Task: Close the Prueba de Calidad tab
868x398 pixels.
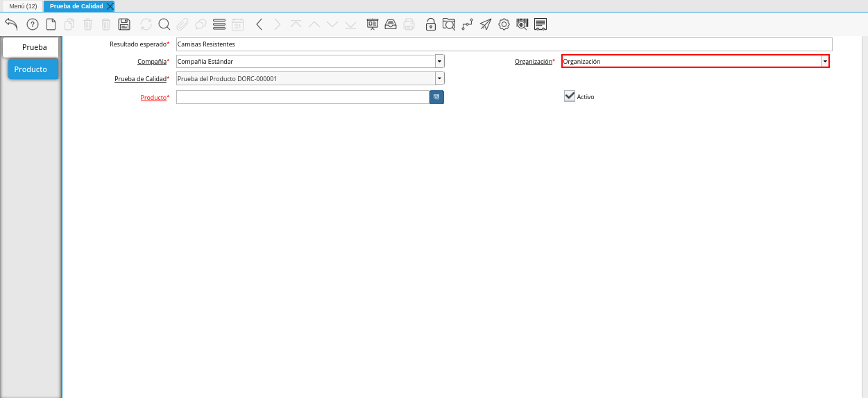Action: [x=110, y=6]
